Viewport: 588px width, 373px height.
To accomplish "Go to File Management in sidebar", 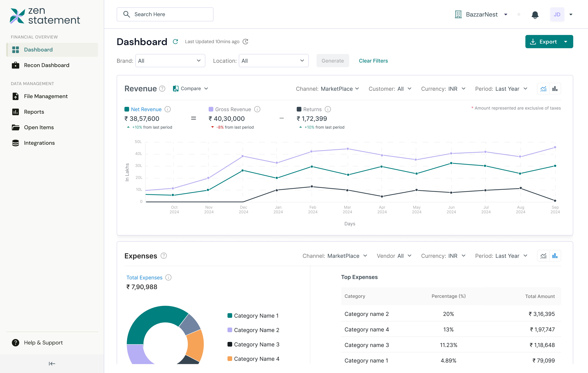I will (46, 96).
